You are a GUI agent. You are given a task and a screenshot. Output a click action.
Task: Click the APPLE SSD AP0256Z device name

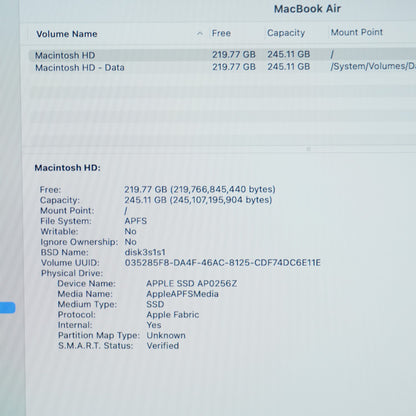[x=192, y=284]
